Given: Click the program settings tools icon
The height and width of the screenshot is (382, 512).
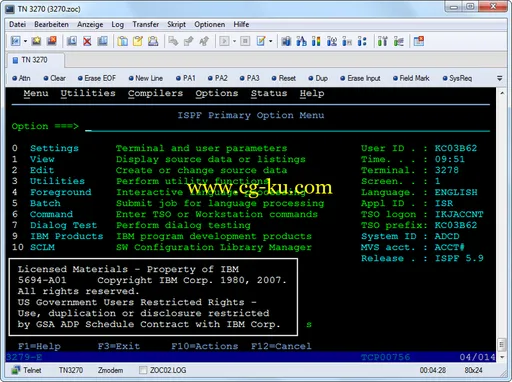Looking at the screenshot, I should pos(382,41).
